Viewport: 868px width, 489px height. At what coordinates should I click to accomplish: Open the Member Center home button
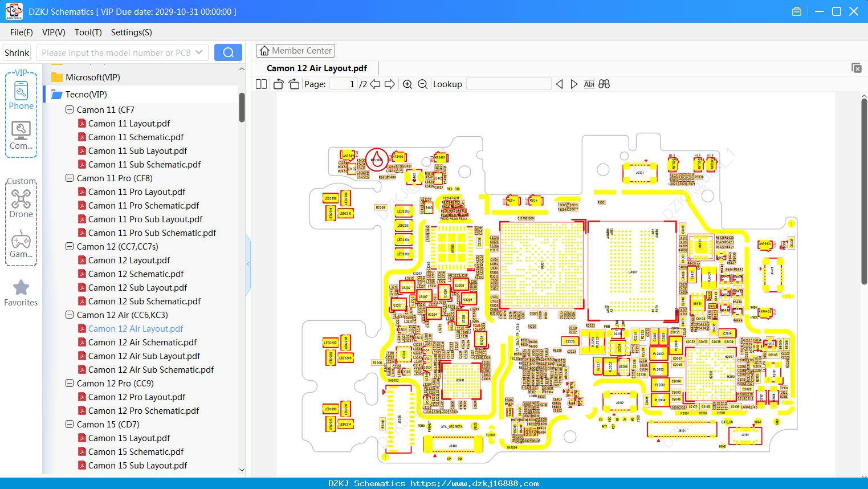coord(295,51)
